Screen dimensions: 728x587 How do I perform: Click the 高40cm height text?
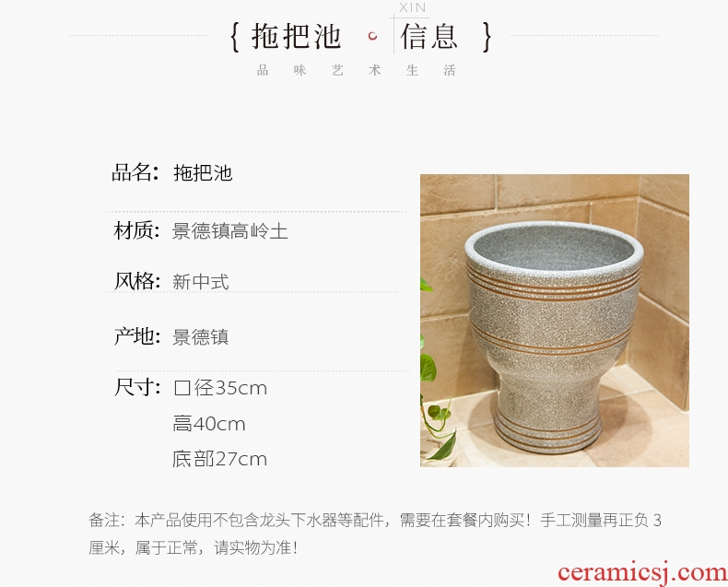[x=209, y=424]
